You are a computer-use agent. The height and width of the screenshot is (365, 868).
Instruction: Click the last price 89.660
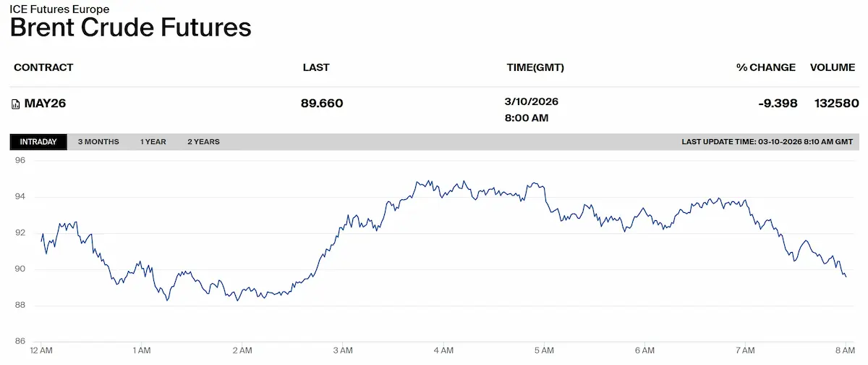tap(322, 104)
